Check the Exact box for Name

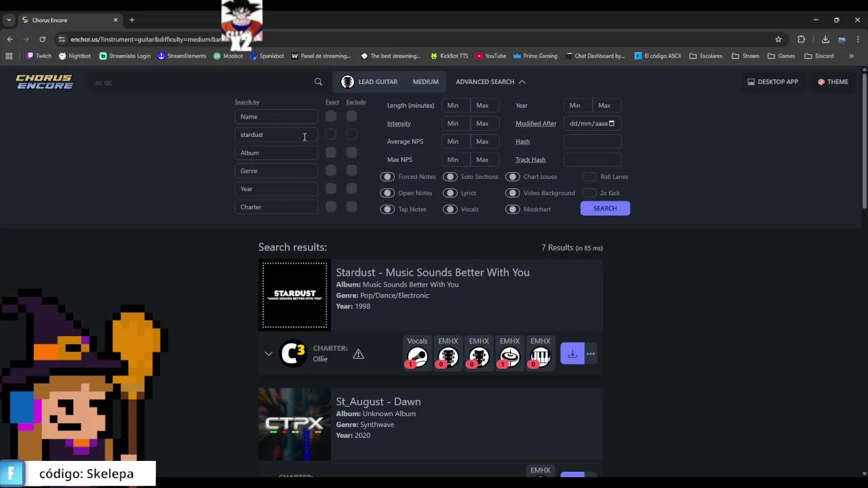tap(330, 117)
